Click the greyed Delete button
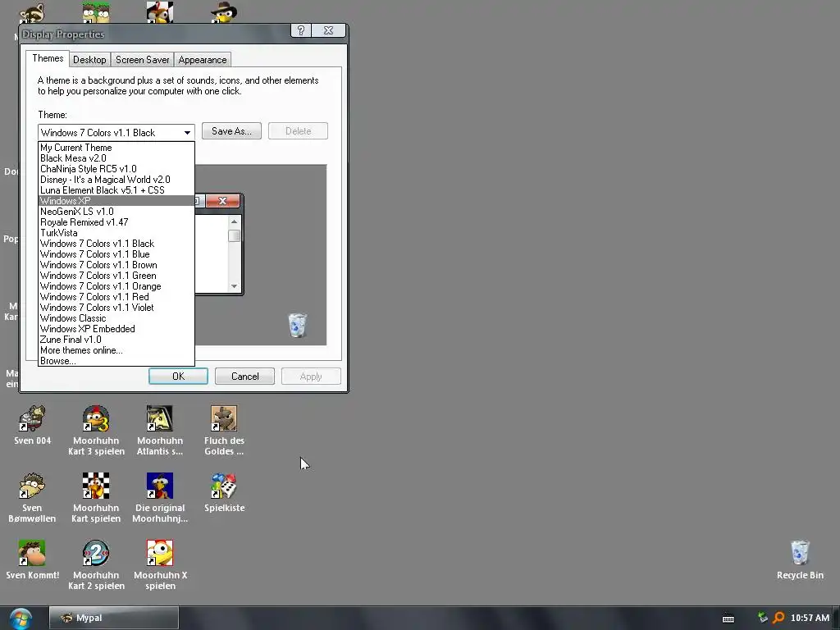The width and height of the screenshot is (840, 630). [298, 130]
